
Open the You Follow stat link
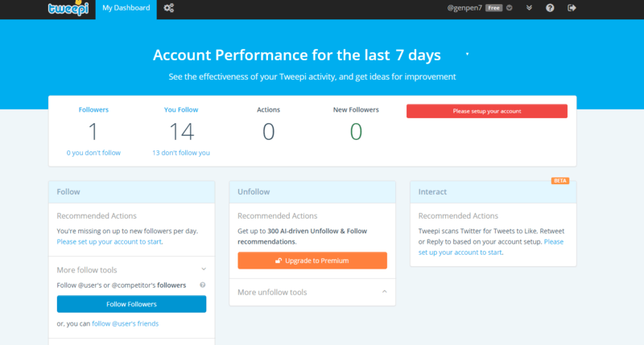click(x=180, y=109)
